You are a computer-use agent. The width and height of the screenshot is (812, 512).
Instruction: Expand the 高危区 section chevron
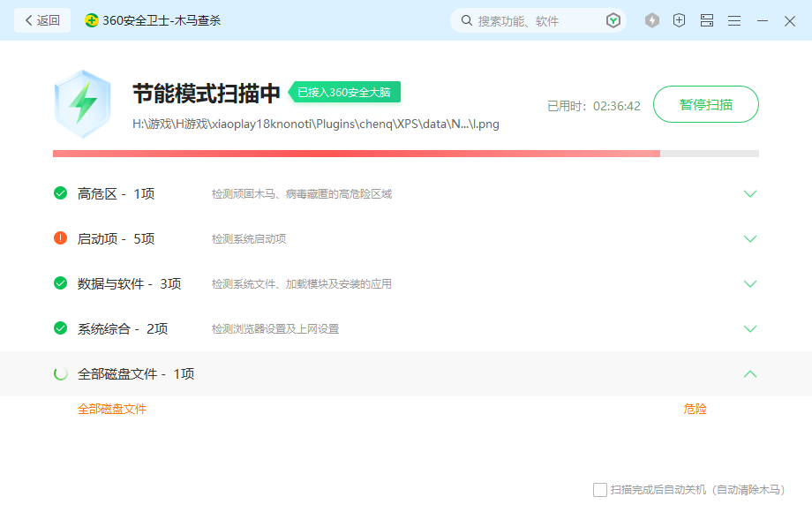750,193
